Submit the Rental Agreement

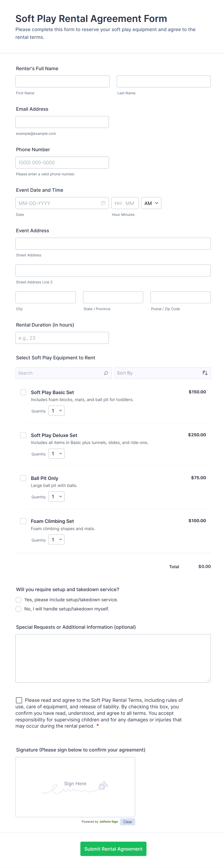(113, 849)
